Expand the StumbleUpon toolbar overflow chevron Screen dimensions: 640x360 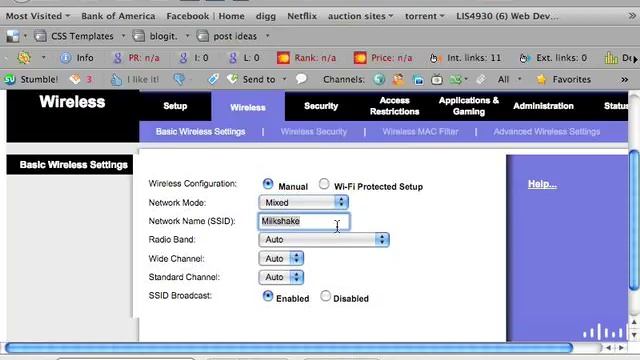tap(624, 80)
